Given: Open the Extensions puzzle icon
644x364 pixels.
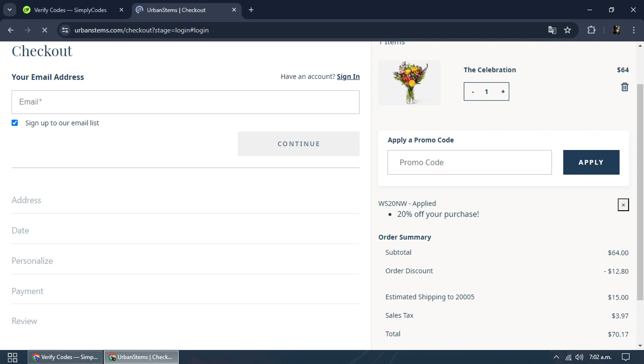Looking at the screenshot, I should (x=592, y=30).
